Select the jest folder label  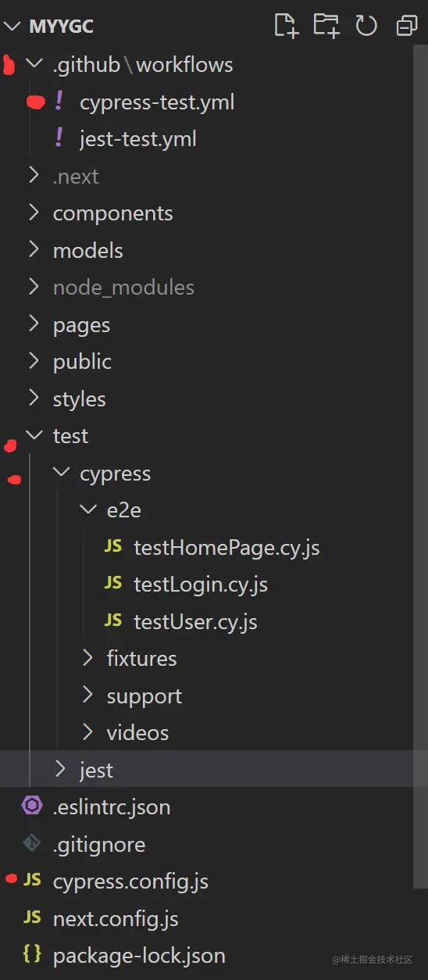(x=96, y=771)
